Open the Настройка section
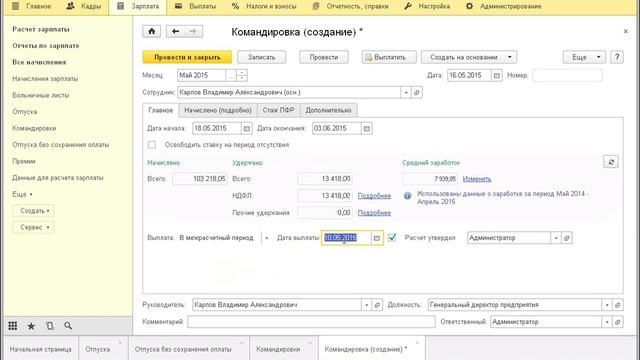Viewport: 640px width, 360px height. [x=427, y=7]
